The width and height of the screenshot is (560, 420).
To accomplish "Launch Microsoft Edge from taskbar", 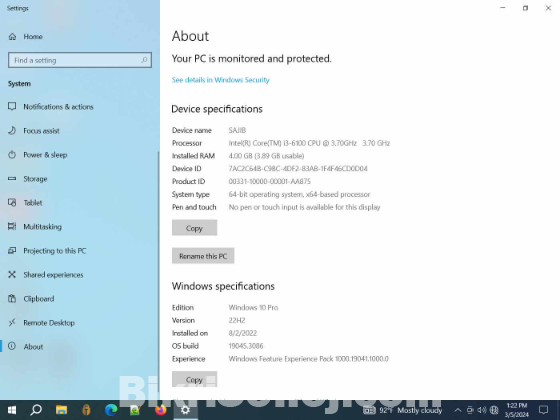I will (111, 410).
